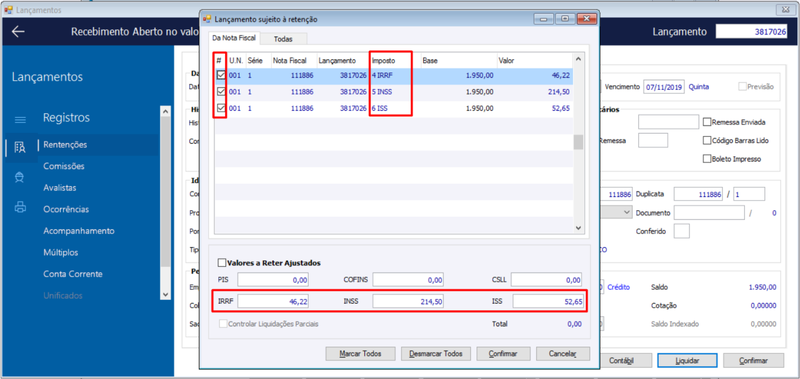
Task: Click Cancelar in the retention dialog
Action: pyautogui.click(x=563, y=353)
